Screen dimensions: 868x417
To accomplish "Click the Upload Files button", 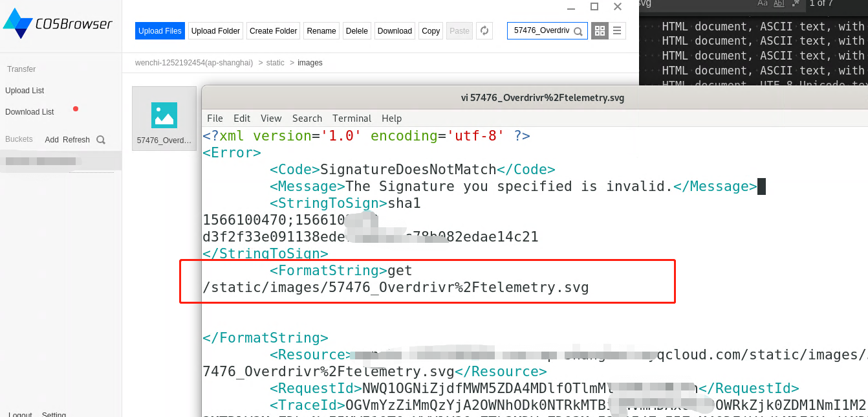I will (x=160, y=30).
